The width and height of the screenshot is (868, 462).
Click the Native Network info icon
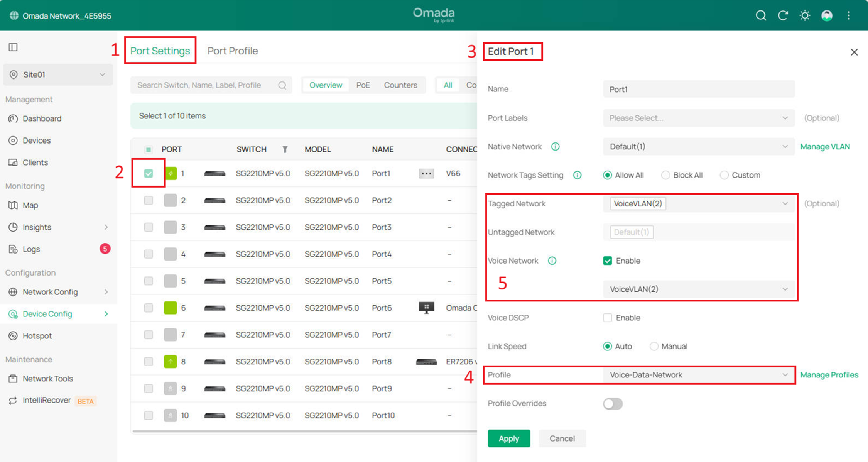[x=555, y=147]
